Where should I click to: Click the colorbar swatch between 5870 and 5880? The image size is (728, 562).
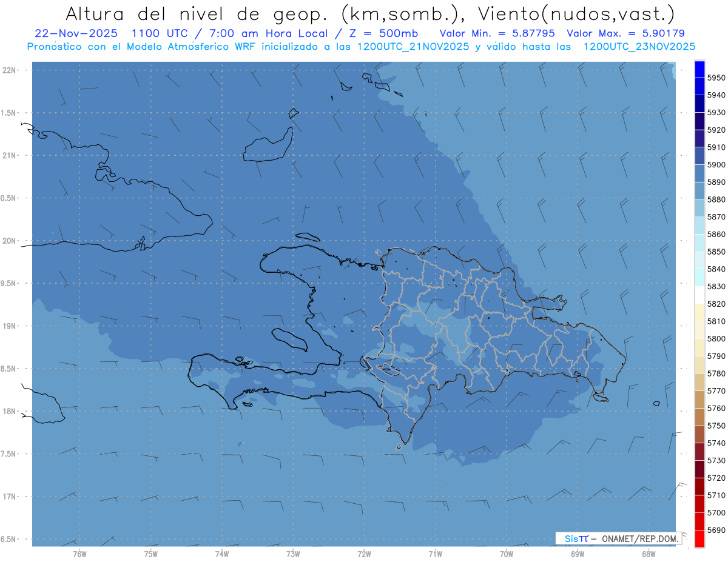[x=699, y=208]
